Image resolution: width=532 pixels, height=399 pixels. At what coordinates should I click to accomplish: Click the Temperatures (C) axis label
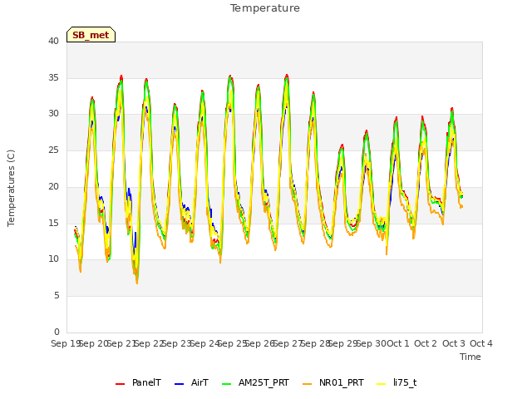(x=11, y=188)
